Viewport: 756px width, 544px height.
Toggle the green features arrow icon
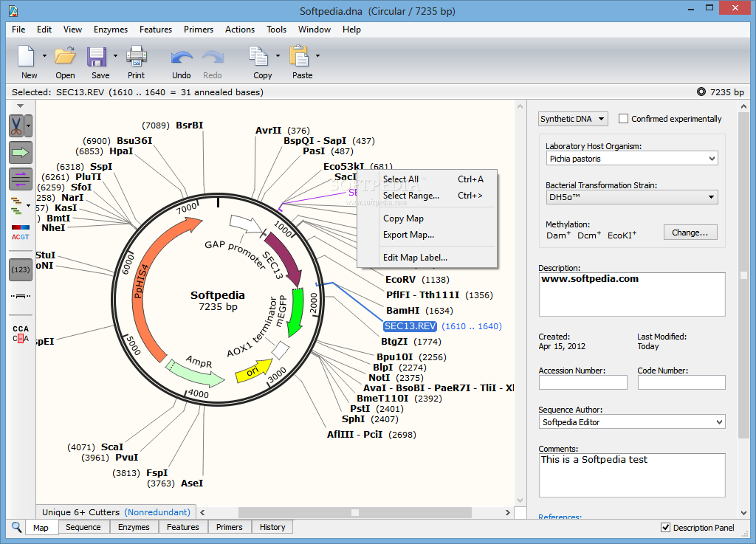tap(20, 153)
